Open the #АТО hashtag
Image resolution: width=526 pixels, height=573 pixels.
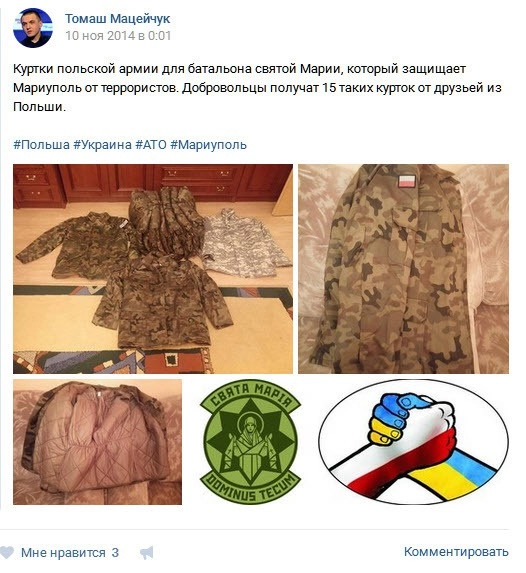click(151, 144)
